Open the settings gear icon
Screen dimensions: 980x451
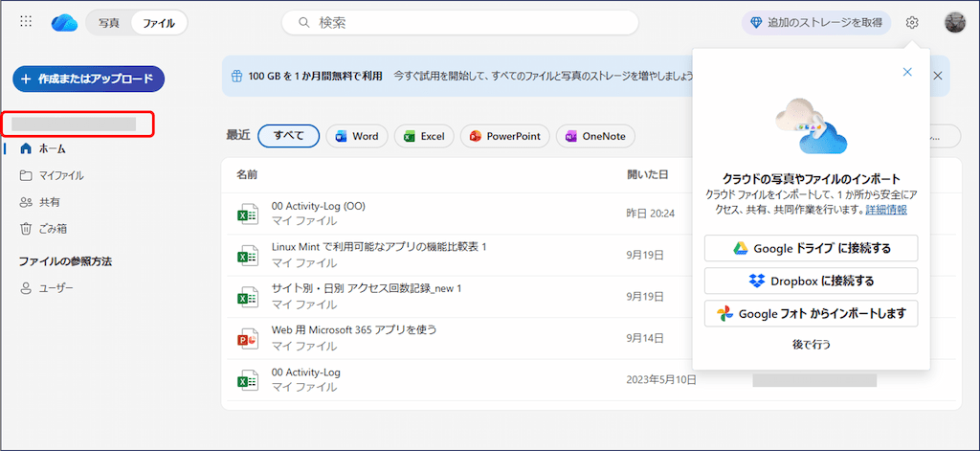pyautogui.click(x=912, y=23)
